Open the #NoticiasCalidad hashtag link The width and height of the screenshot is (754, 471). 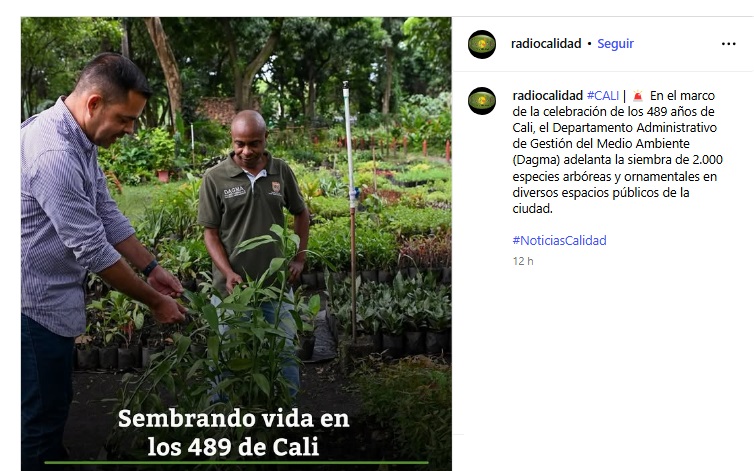(x=559, y=241)
